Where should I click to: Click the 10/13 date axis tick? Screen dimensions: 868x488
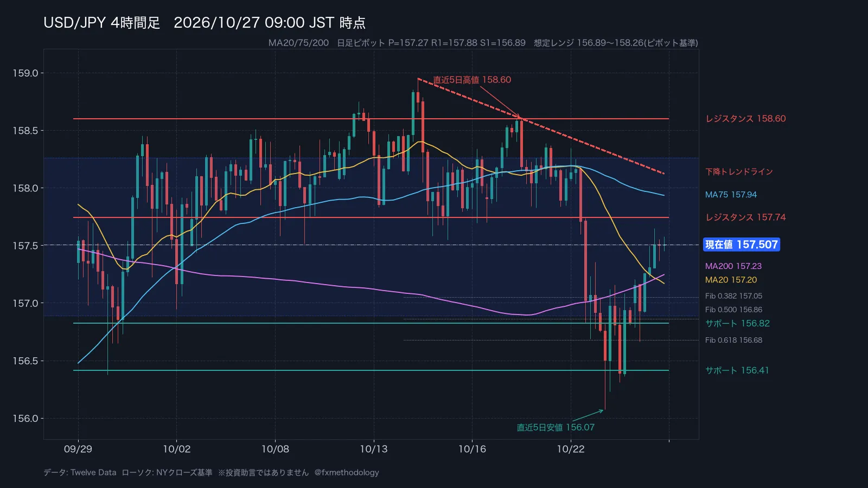[374, 449]
